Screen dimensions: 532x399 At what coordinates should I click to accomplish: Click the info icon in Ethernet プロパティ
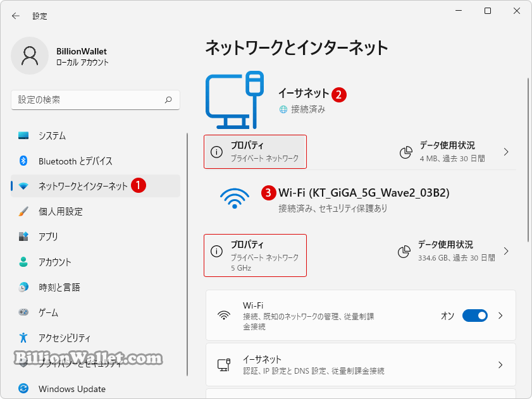tap(216, 152)
